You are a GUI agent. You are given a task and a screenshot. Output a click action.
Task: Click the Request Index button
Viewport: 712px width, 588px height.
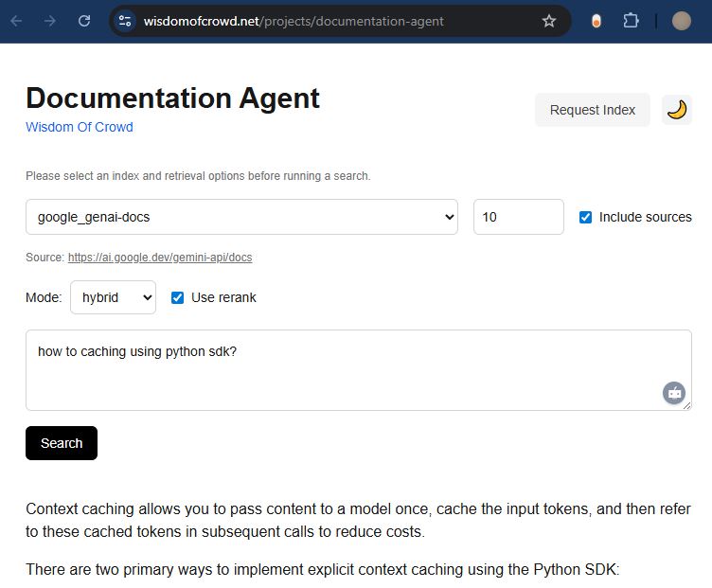592,110
